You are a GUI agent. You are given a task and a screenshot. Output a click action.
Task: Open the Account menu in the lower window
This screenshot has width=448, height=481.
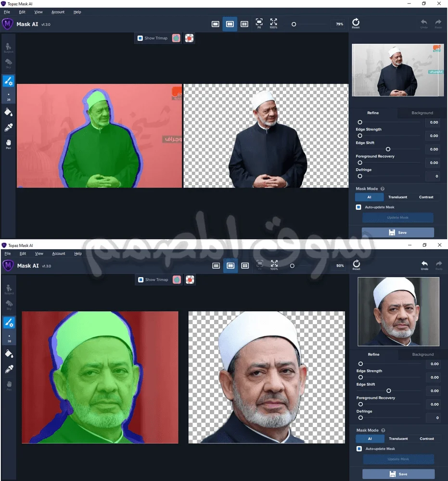pos(59,253)
